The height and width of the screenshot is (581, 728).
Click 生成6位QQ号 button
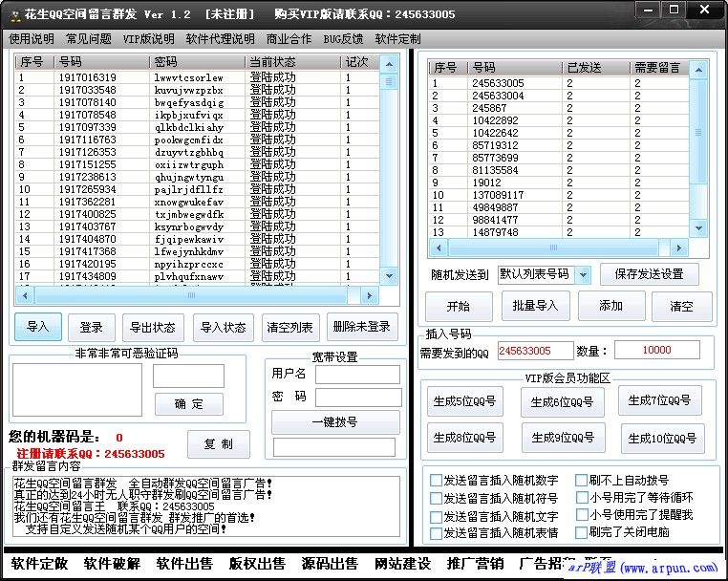(x=563, y=401)
